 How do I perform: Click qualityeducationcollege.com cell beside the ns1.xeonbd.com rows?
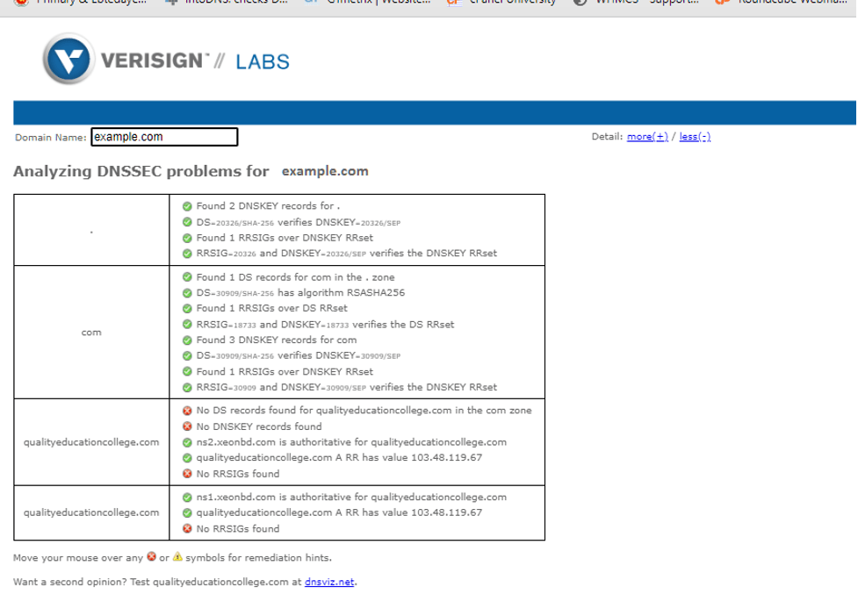pyautogui.click(x=91, y=512)
